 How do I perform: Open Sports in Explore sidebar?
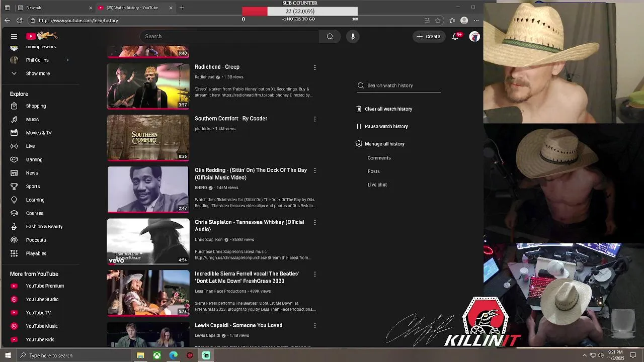pos(33,187)
